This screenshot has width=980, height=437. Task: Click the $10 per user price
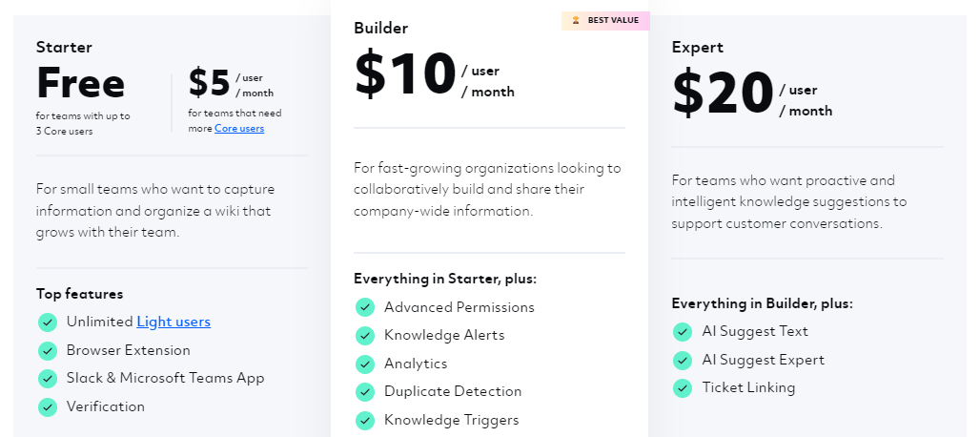coord(435,75)
